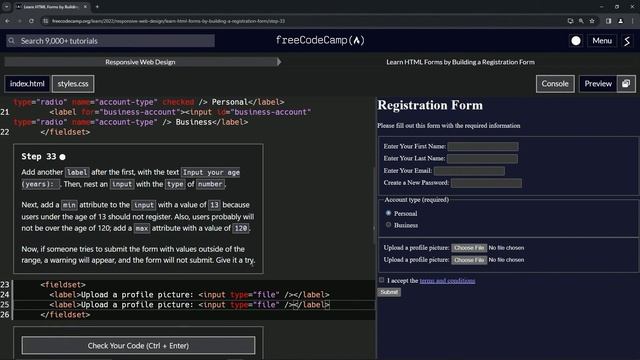The image size is (640, 360).
Task: Click the New Password input in preview
Action: (x=487, y=183)
